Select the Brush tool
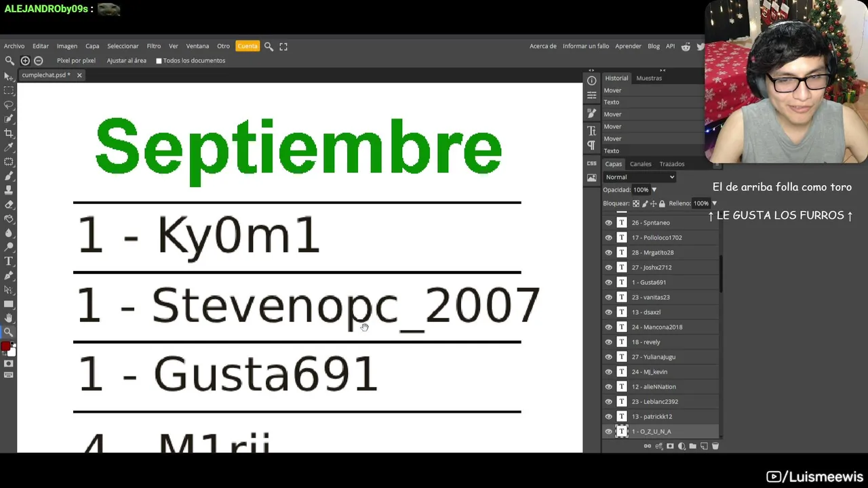 [8, 176]
